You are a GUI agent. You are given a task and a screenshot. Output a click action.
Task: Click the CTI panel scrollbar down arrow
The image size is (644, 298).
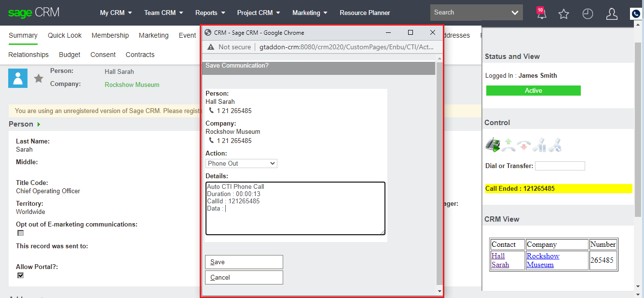coord(639,287)
